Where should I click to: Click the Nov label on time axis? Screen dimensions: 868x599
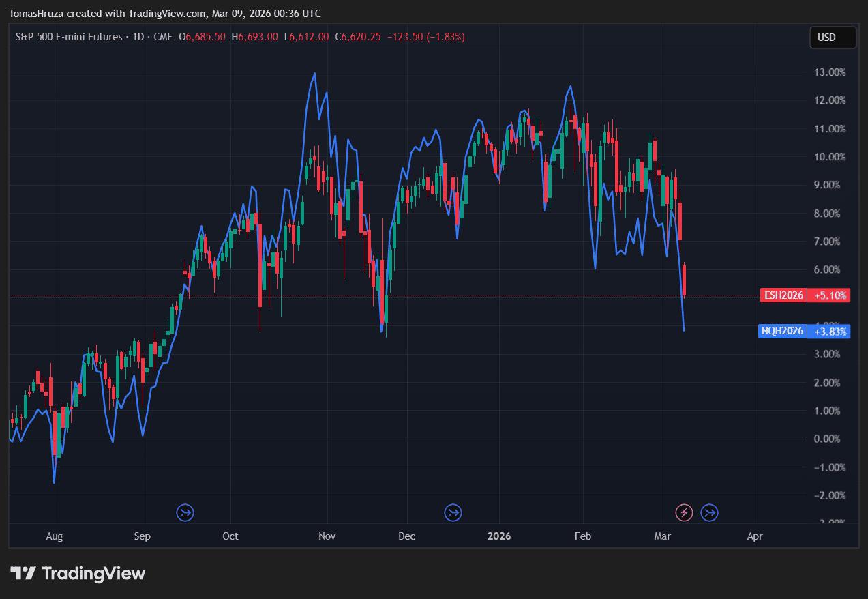tap(327, 536)
